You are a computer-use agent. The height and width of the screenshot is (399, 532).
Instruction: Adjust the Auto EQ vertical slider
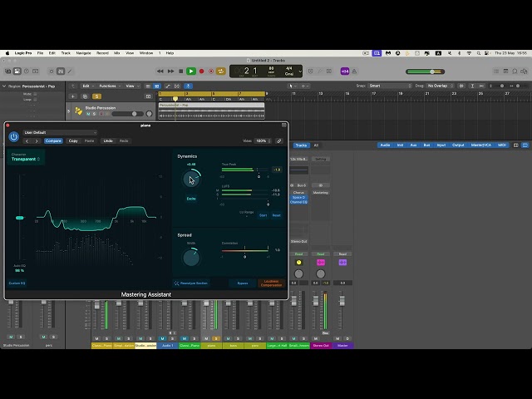point(20,218)
